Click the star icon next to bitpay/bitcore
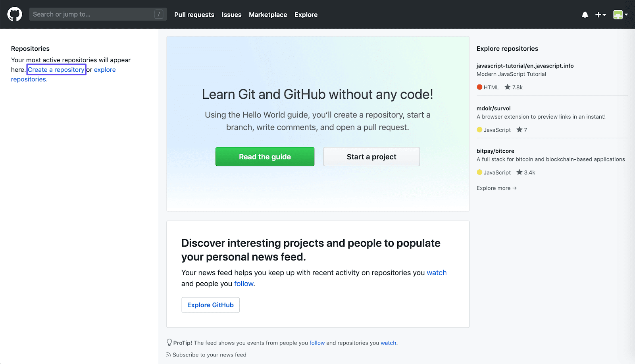Image resolution: width=635 pixels, height=364 pixels. tap(519, 172)
